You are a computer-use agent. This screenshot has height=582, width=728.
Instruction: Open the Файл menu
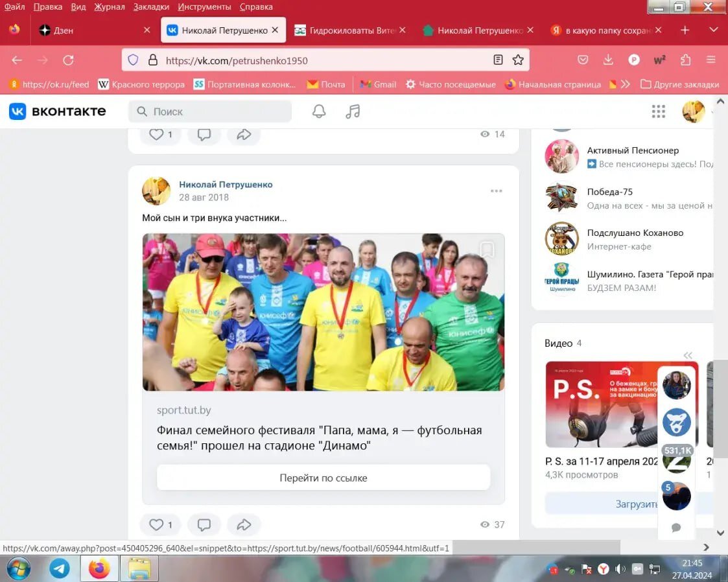[x=14, y=7]
